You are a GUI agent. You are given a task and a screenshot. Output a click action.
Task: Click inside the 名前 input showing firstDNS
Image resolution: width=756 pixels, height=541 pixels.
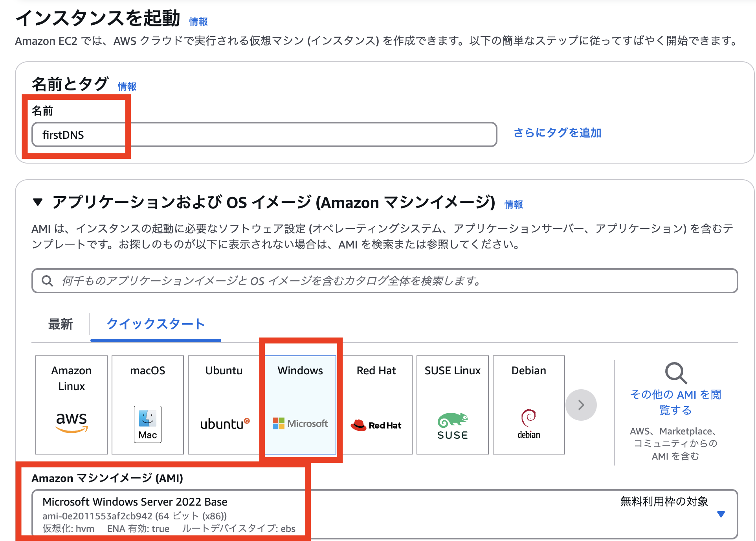(263, 134)
